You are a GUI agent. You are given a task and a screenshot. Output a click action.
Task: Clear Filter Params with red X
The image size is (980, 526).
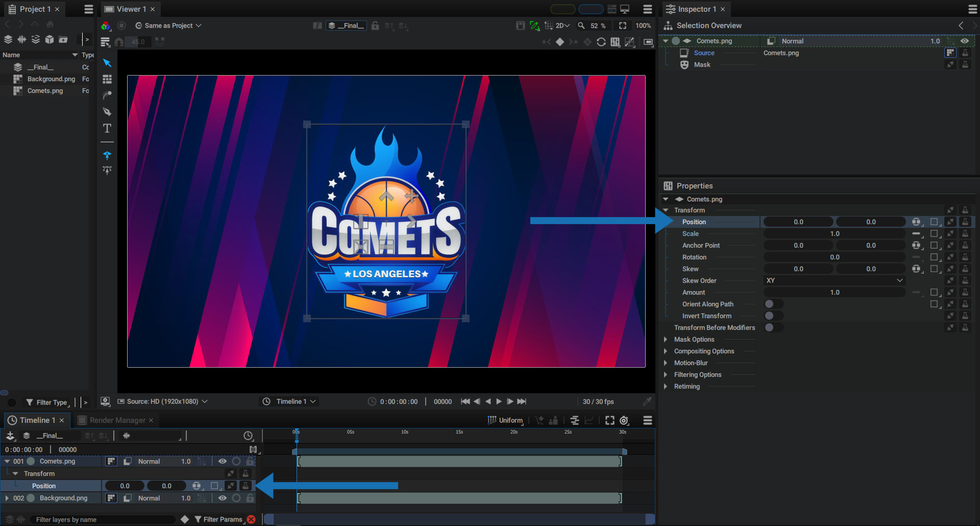(251, 519)
